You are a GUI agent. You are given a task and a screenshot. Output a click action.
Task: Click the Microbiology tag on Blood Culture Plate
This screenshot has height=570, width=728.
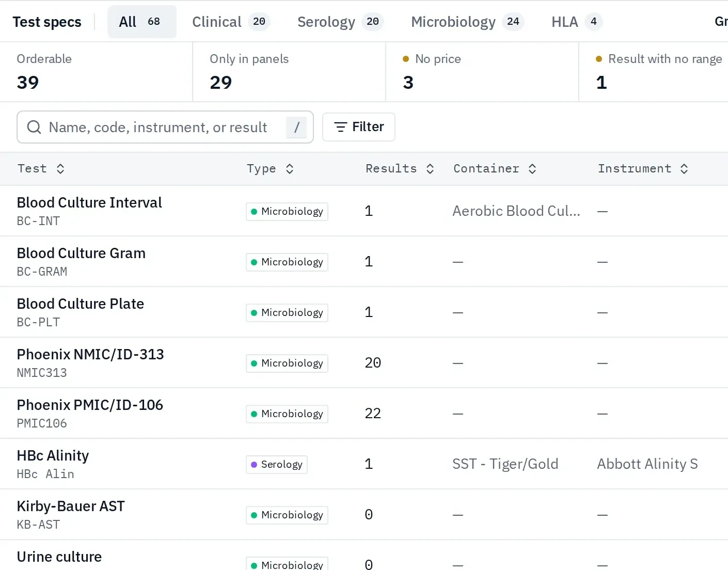coord(287,312)
